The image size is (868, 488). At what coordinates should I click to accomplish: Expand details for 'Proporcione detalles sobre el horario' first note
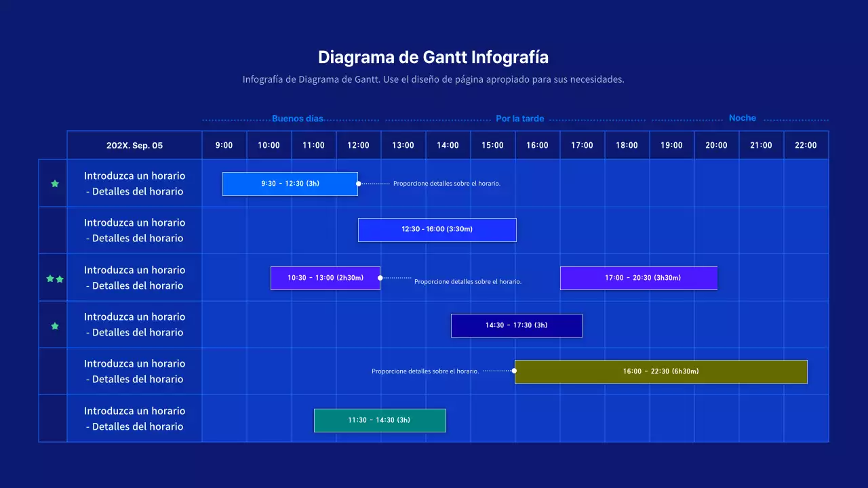pyautogui.click(x=448, y=183)
